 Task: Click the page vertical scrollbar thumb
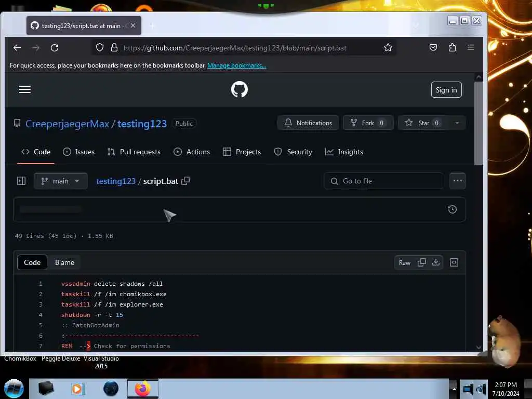[x=478, y=123]
